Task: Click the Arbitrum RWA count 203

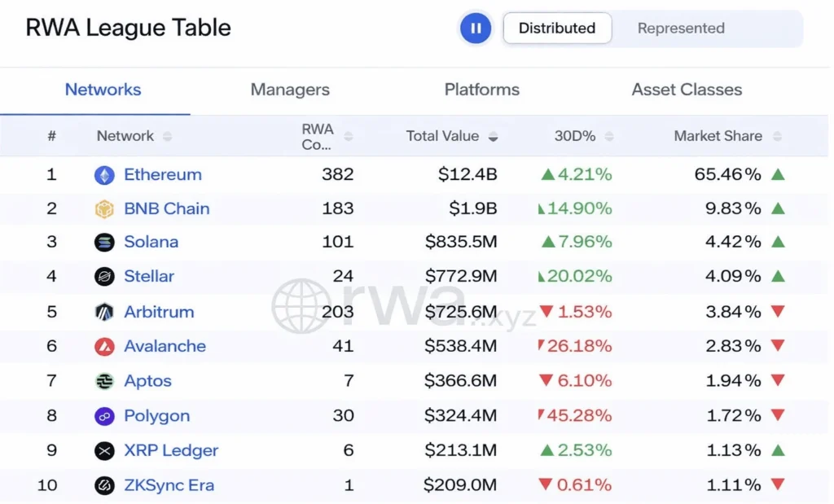Action: point(338,312)
